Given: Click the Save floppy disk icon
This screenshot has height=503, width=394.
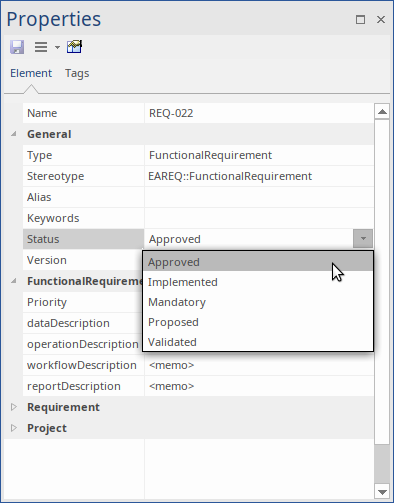Looking at the screenshot, I should click(x=17, y=47).
